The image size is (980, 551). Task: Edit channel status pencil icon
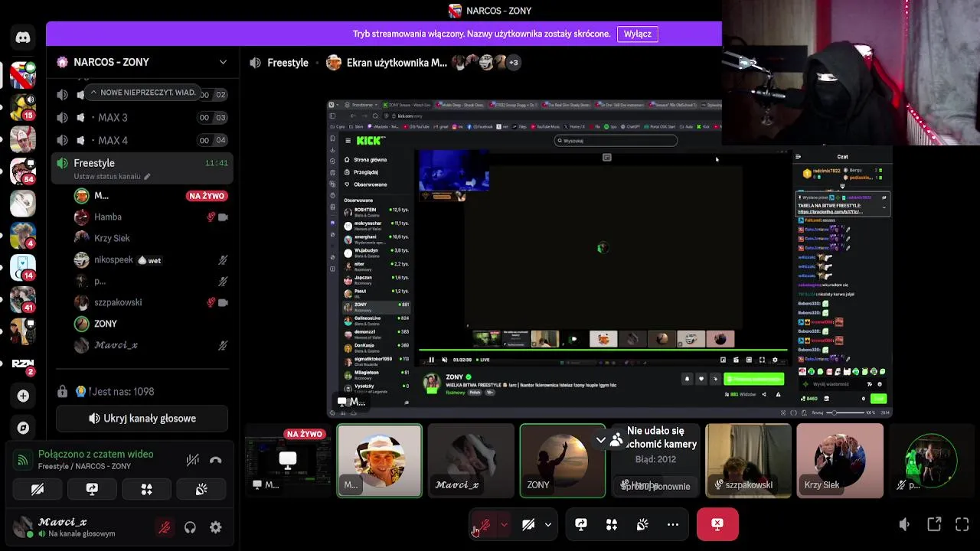[147, 177]
